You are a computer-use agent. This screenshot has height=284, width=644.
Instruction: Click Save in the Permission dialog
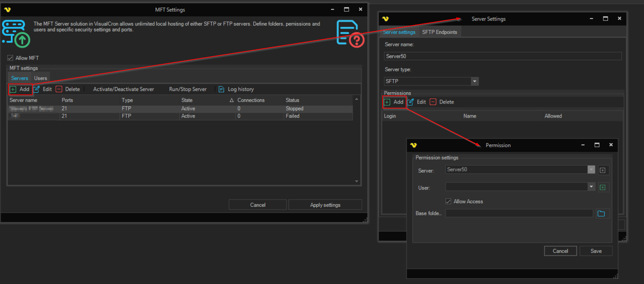tap(596, 251)
